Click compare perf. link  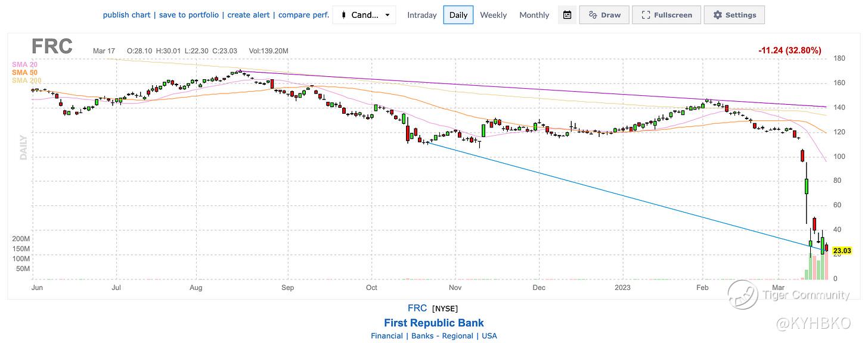tap(303, 15)
